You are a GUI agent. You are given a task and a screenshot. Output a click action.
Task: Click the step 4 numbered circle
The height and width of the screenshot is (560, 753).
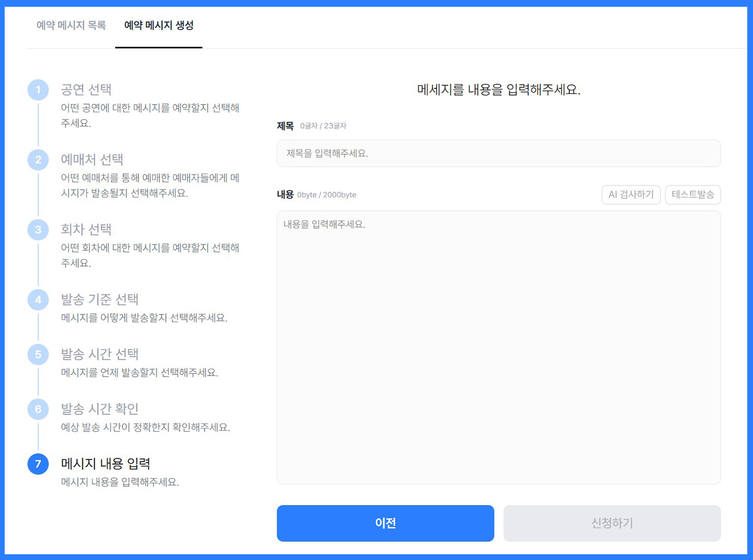(x=38, y=300)
